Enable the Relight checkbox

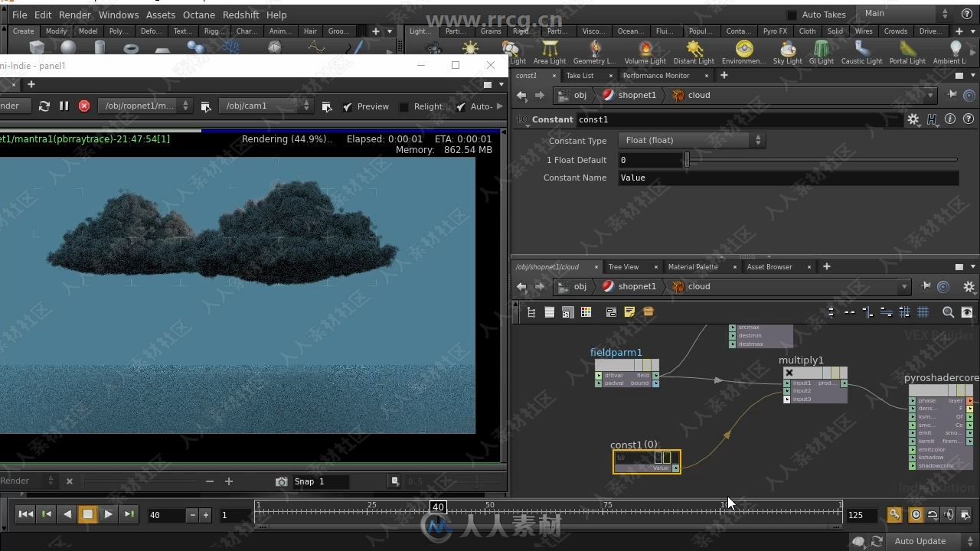[403, 107]
